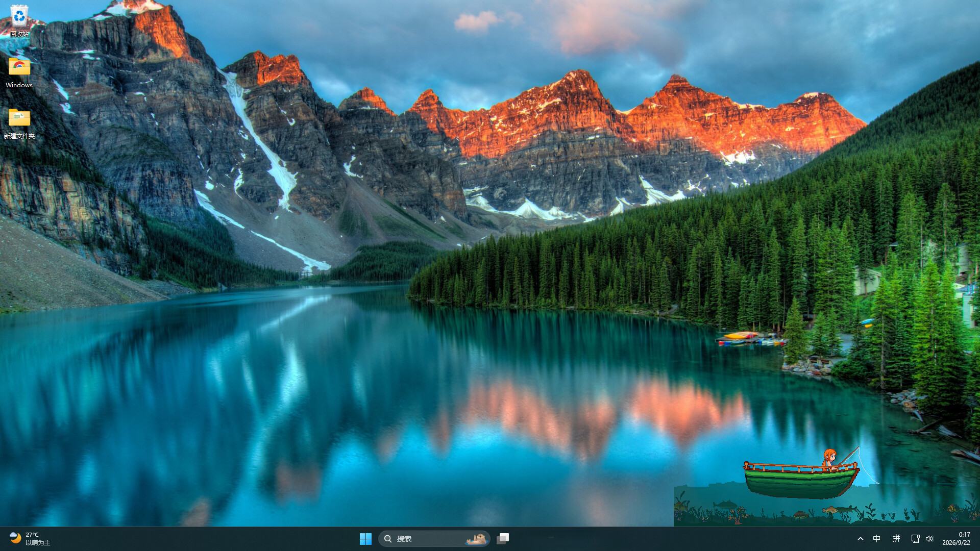Open the weather widget showing 27°C

[x=31, y=539]
